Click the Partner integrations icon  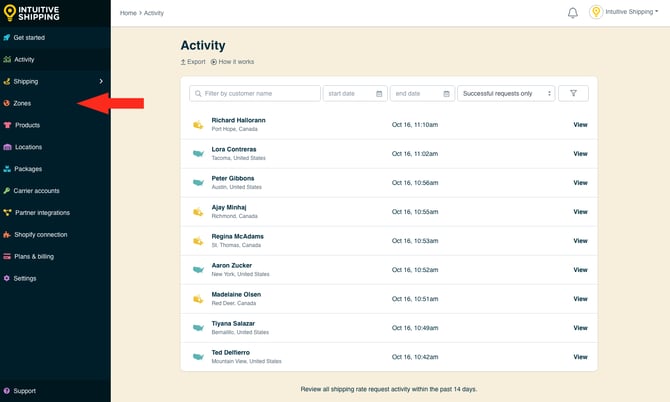point(7,212)
